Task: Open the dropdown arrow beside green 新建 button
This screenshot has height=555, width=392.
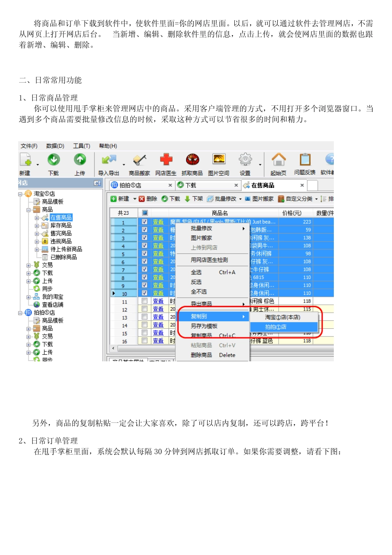Action: pyautogui.click(x=135, y=199)
